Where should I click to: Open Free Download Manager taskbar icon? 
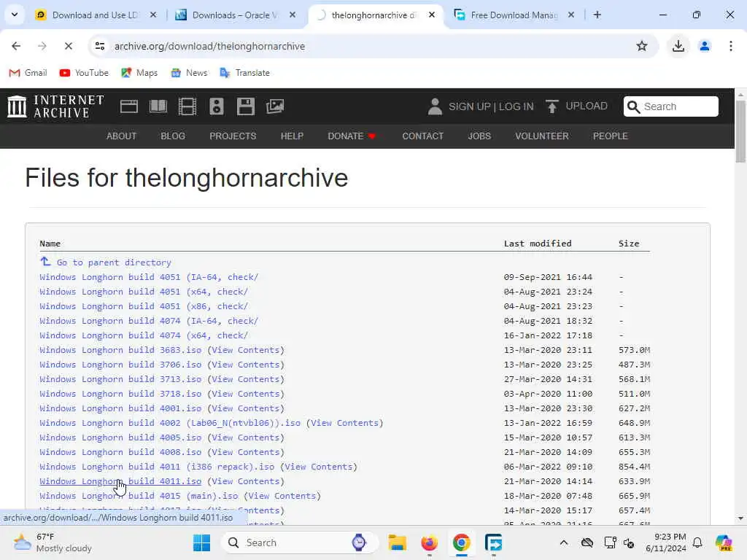tap(493, 542)
